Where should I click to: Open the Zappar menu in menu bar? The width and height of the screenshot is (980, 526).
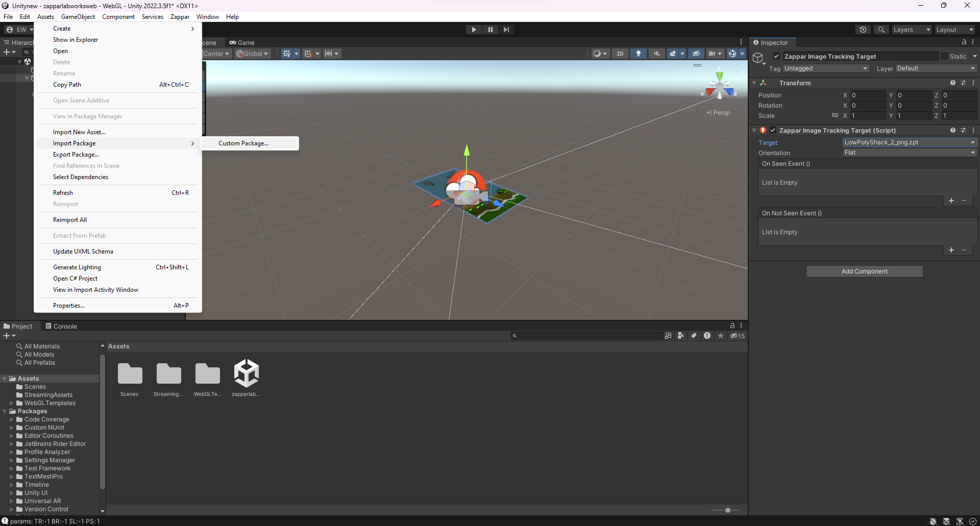click(x=180, y=17)
